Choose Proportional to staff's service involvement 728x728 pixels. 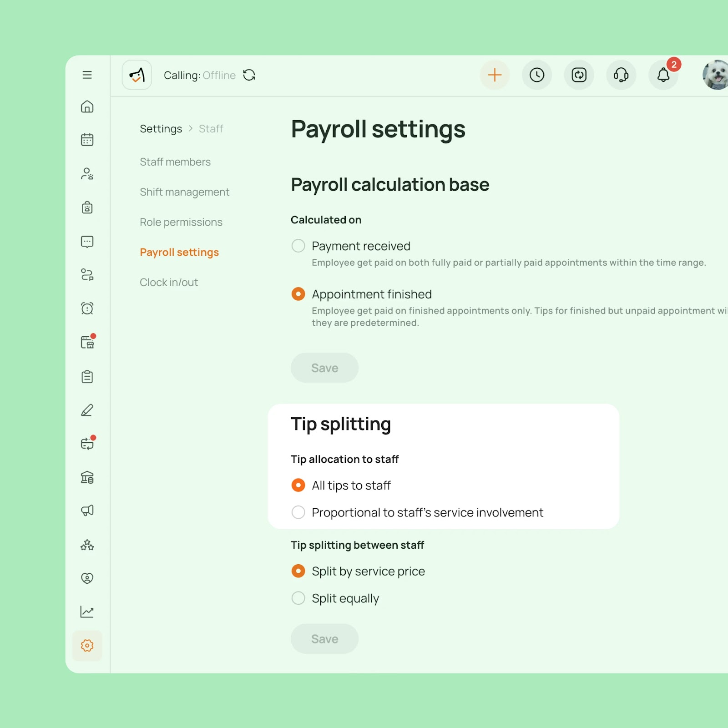[x=298, y=512]
